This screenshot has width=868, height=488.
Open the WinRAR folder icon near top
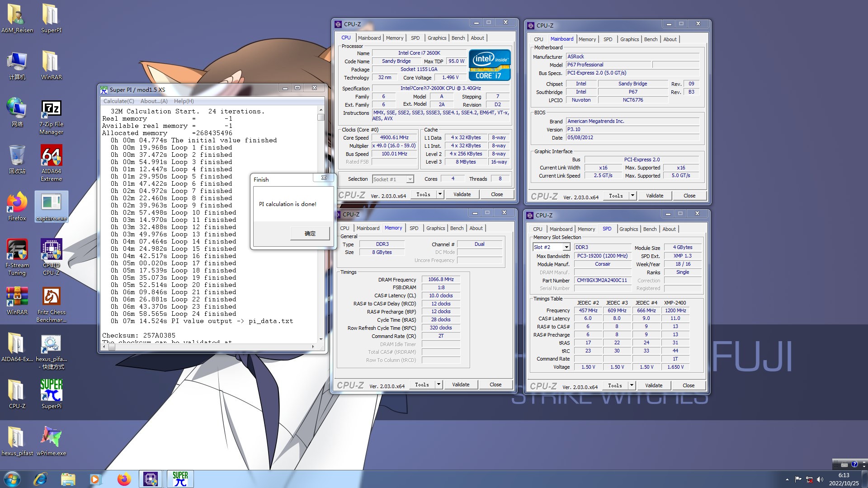51,65
